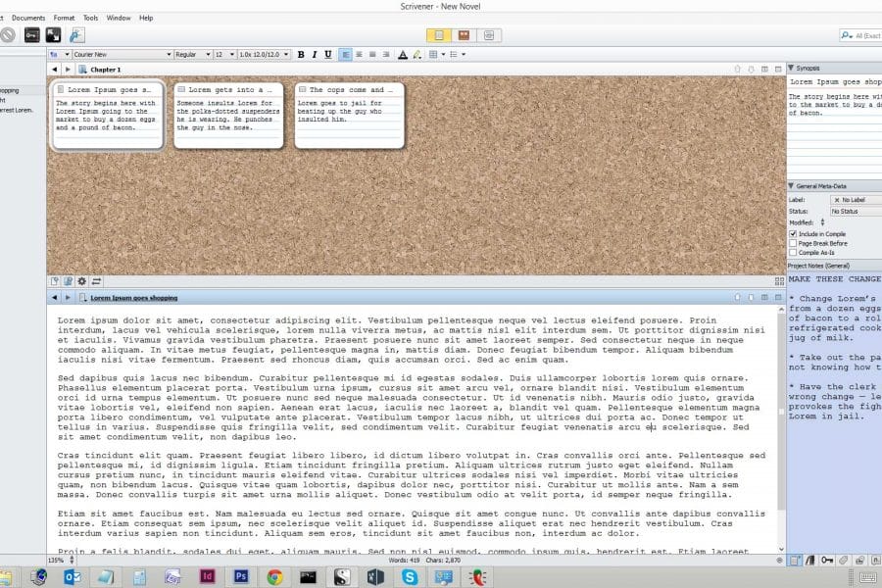This screenshot has width=882, height=588.
Task: Click the Table icon in the format bar
Action: 433,55
